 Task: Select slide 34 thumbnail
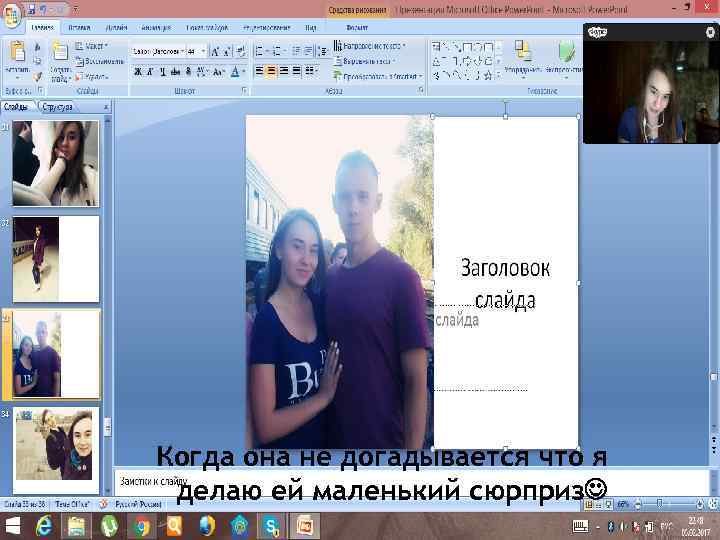56,450
